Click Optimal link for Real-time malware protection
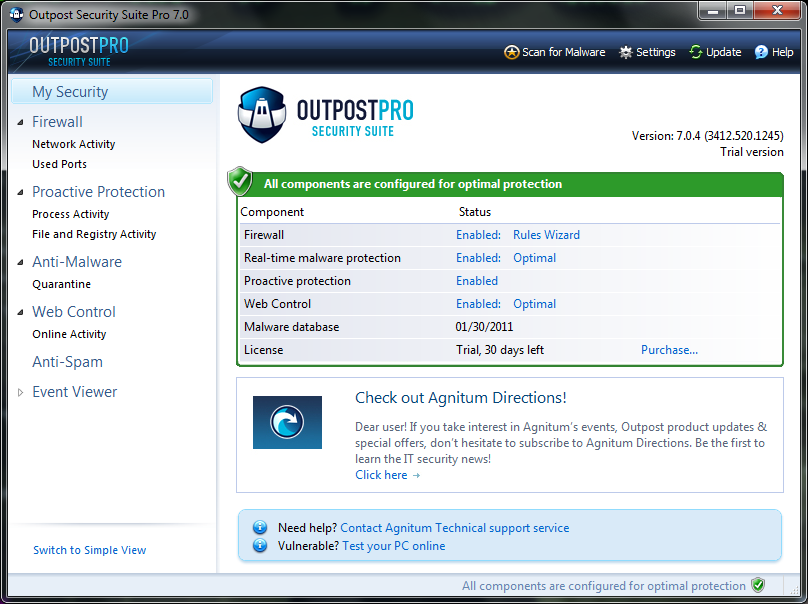The image size is (808, 604). click(534, 258)
